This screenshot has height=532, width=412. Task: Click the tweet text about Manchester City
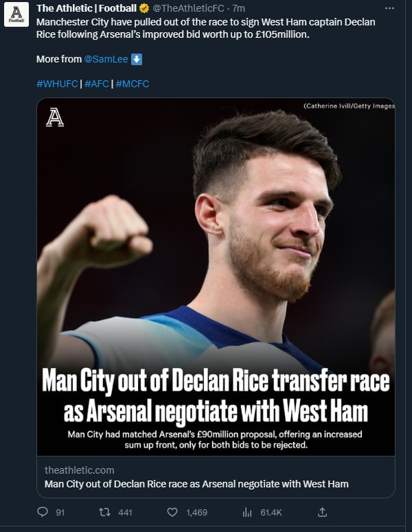point(206,28)
